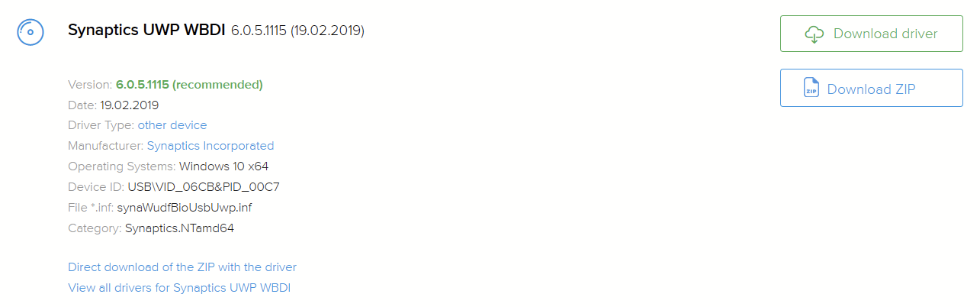The image size is (980, 307).
Task: Click the ZIP file icon
Action: click(x=811, y=89)
